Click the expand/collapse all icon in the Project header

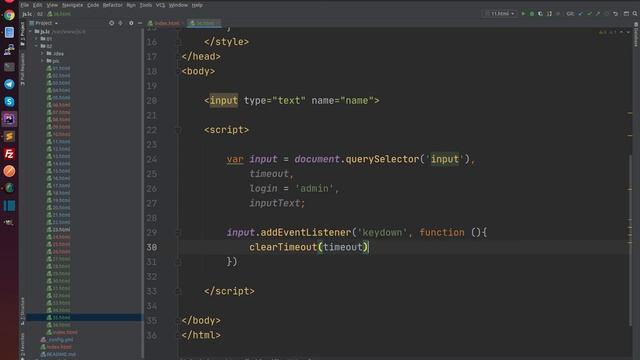click(120, 23)
